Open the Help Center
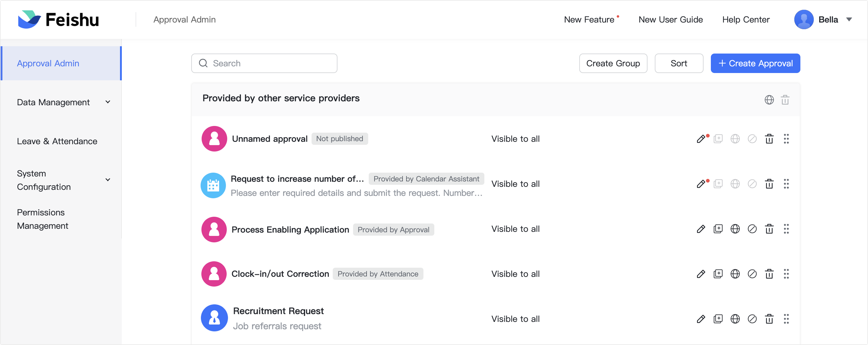 (746, 19)
